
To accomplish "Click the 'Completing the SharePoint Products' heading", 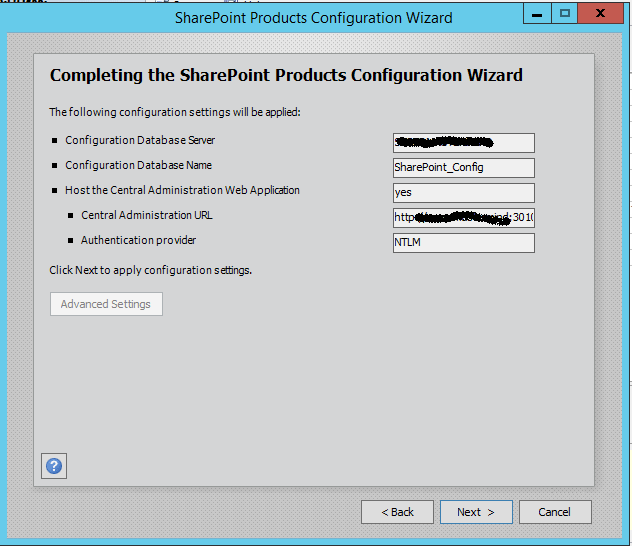I will (286, 76).
